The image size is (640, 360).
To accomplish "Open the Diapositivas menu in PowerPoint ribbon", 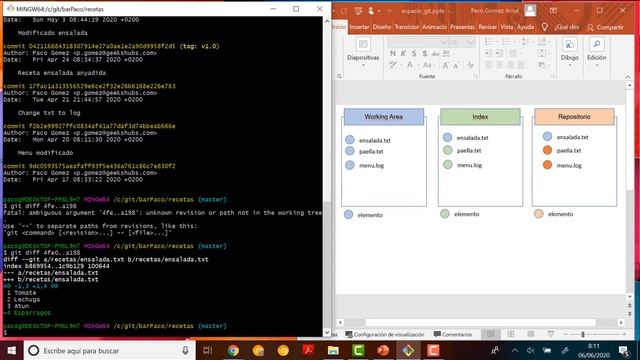I will pyautogui.click(x=363, y=52).
